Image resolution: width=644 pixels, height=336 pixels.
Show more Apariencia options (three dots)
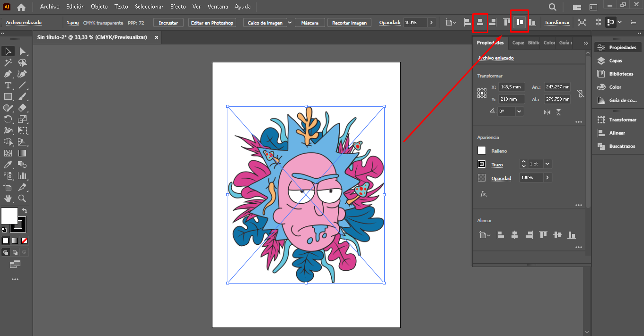[x=578, y=205]
